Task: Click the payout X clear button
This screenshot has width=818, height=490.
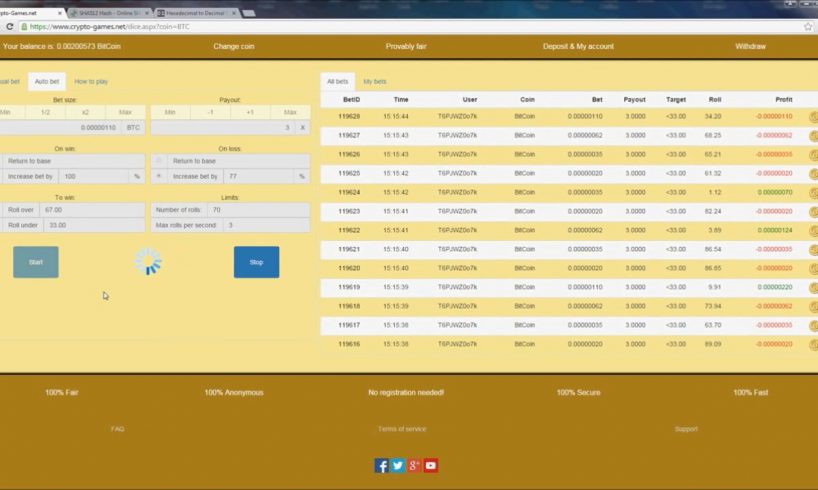Action: click(302, 128)
